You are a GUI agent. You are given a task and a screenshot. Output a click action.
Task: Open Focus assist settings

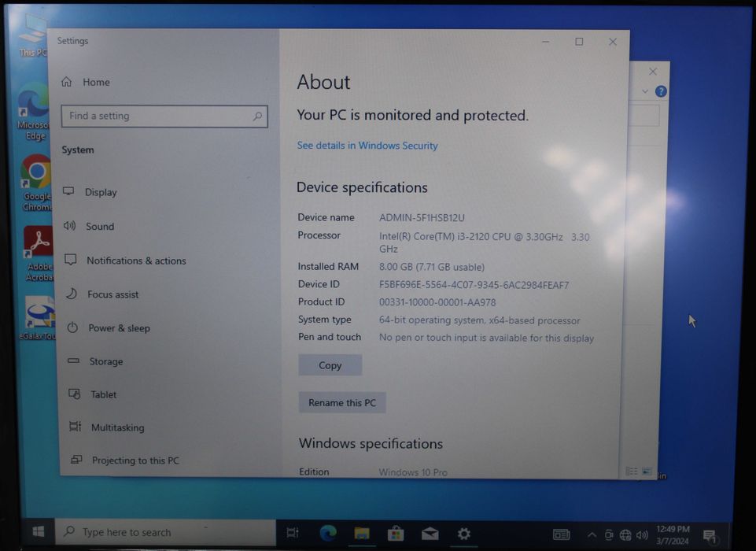(x=102, y=294)
